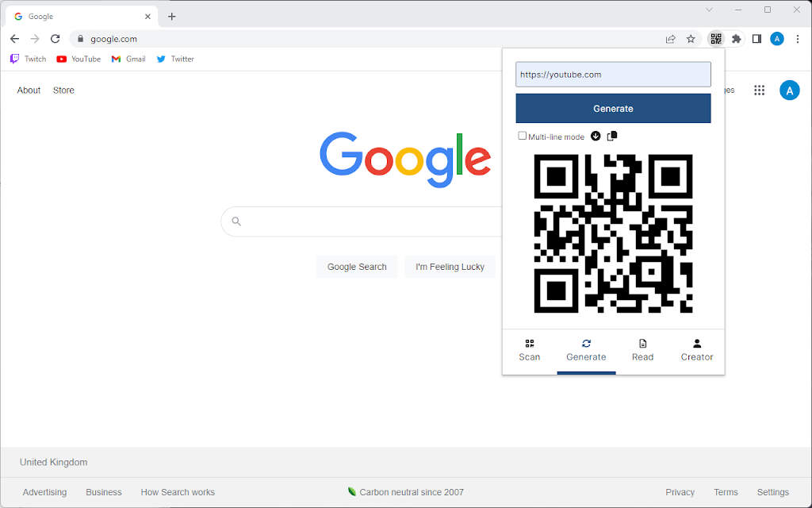
Task: Click the Google Search button
Action: pos(357,267)
